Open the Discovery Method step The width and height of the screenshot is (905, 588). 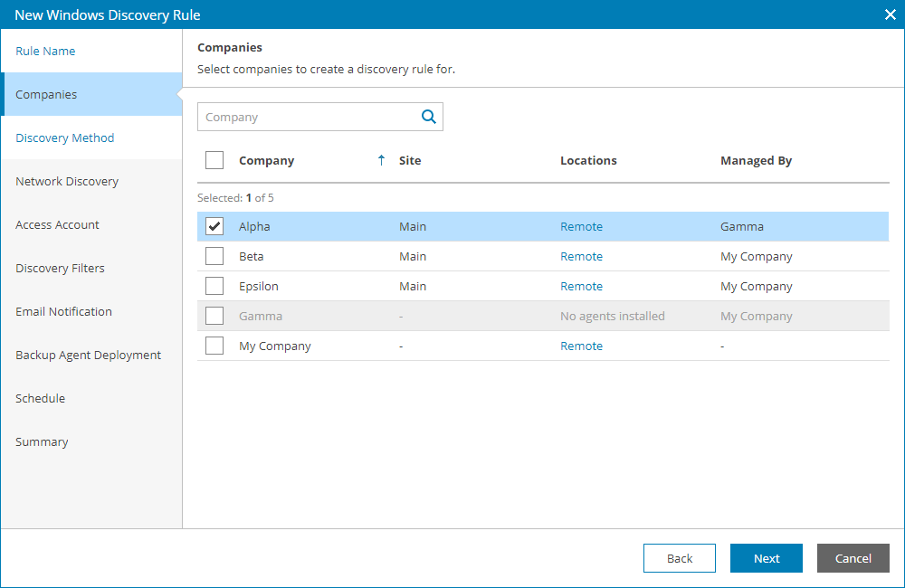pos(91,138)
